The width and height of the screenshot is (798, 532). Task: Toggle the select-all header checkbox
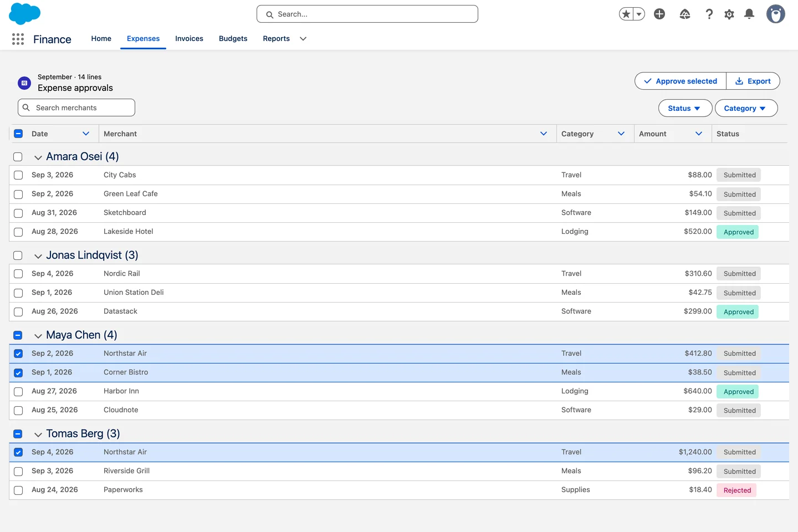tap(18, 134)
